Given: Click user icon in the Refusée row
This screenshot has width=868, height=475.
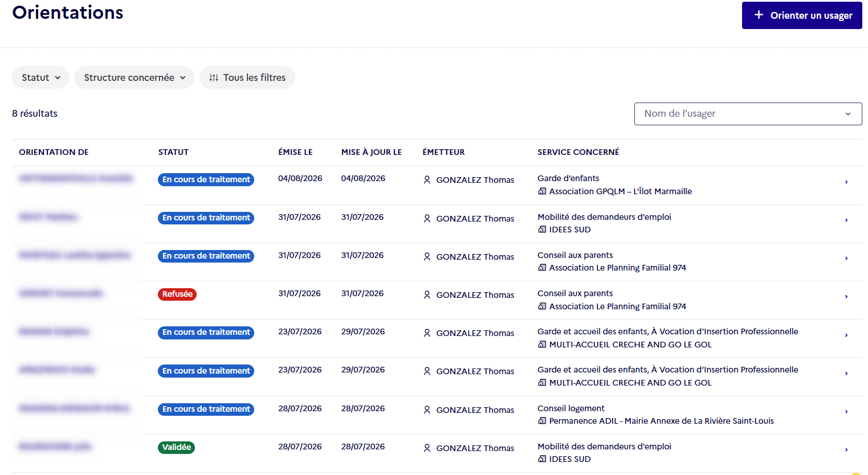Looking at the screenshot, I should pyautogui.click(x=427, y=295).
